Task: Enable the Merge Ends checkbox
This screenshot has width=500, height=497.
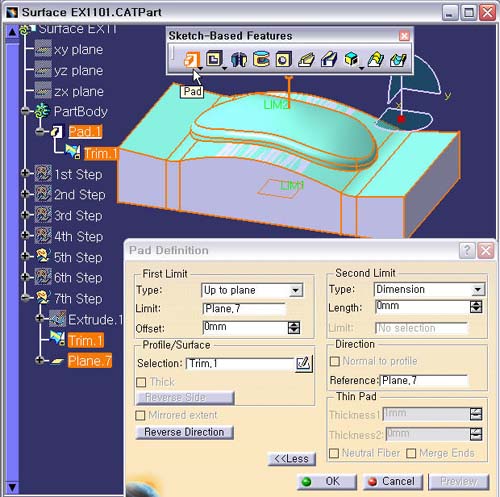Action: 411,453
